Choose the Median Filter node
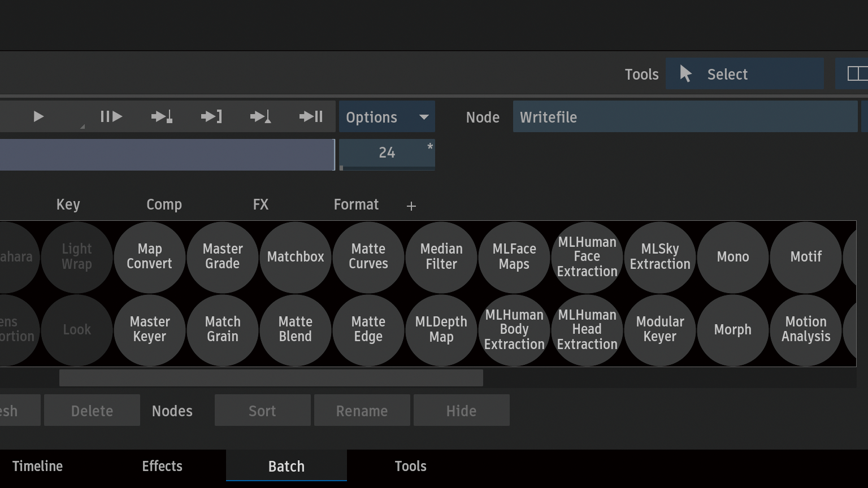The width and height of the screenshot is (868, 488). tap(441, 257)
